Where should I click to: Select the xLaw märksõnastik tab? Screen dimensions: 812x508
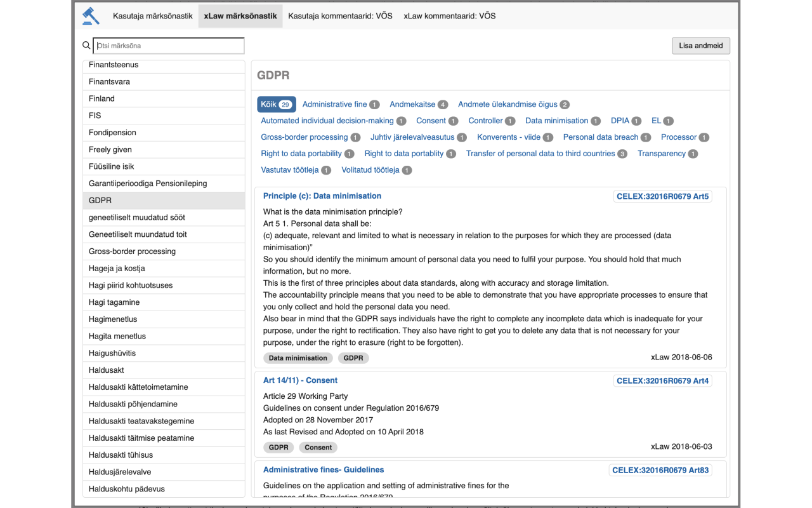[x=240, y=16]
